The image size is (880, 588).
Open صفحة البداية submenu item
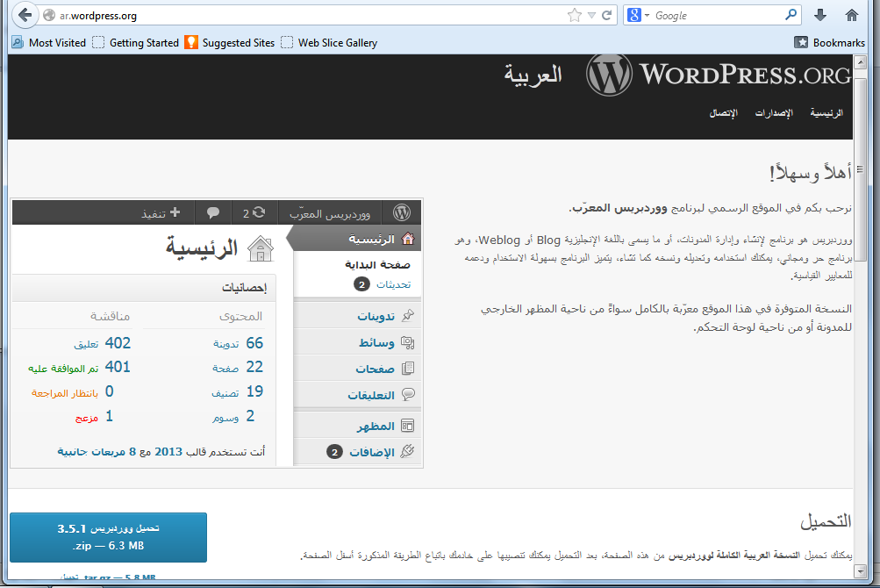[377, 264]
